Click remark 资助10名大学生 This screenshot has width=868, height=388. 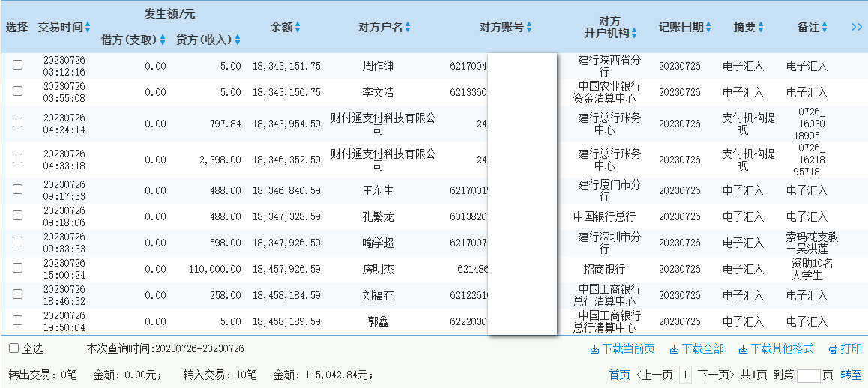pos(812,270)
